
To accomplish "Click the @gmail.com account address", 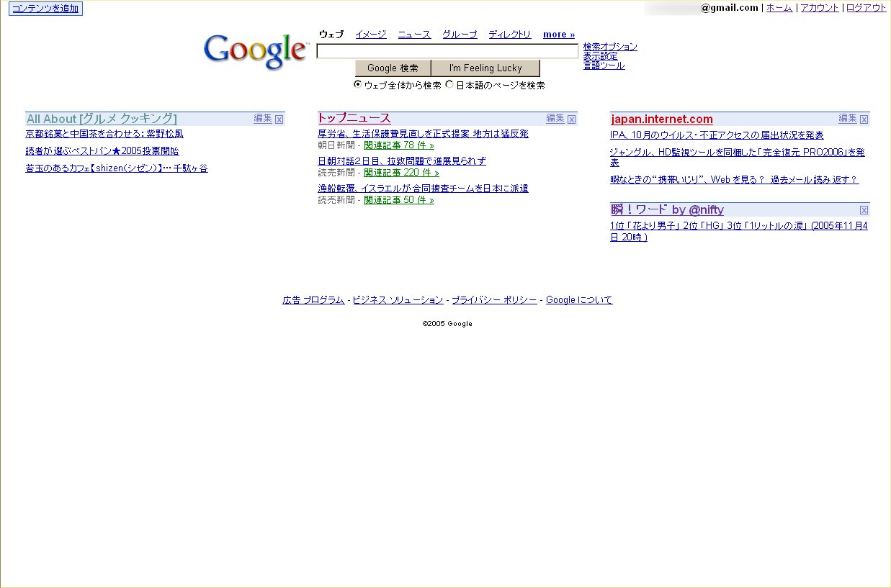I will click(x=730, y=8).
